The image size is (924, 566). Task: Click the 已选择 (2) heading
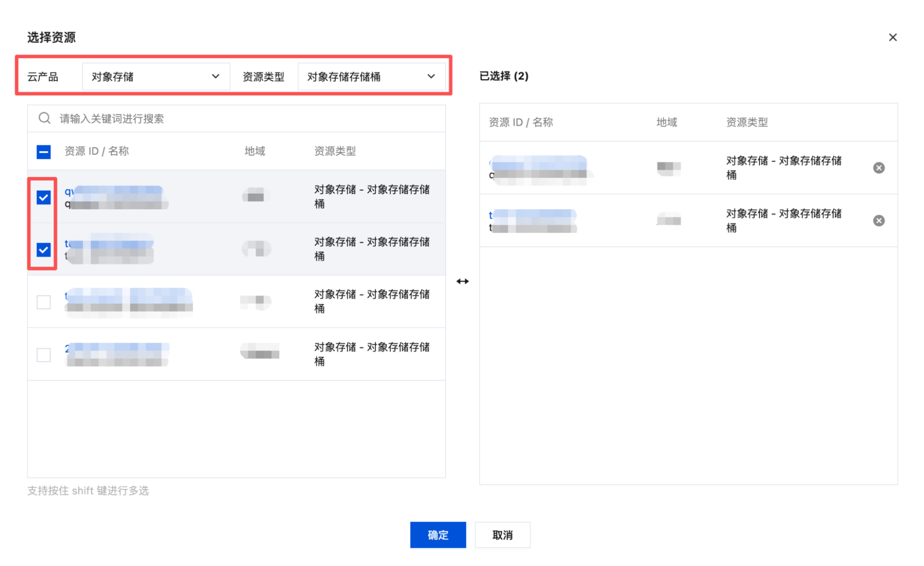pos(504,76)
